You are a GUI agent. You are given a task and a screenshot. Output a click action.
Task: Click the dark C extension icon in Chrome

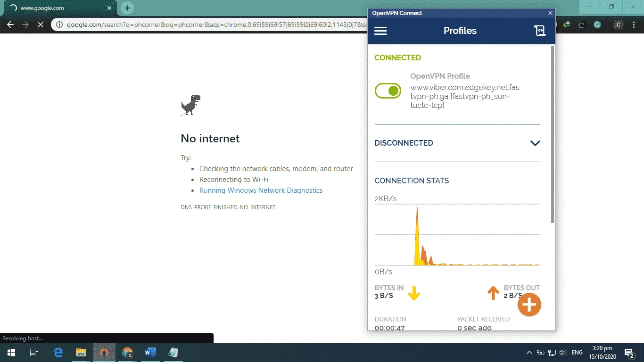tap(582, 25)
